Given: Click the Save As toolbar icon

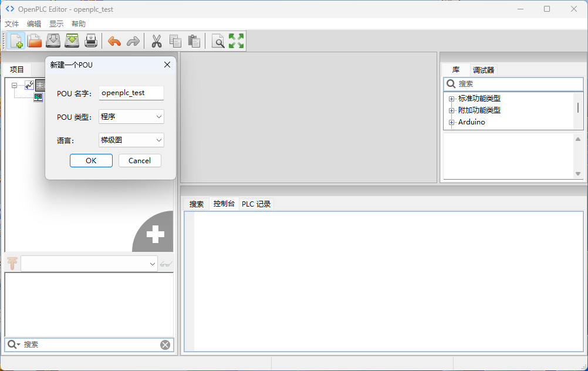Looking at the screenshot, I should [x=72, y=41].
